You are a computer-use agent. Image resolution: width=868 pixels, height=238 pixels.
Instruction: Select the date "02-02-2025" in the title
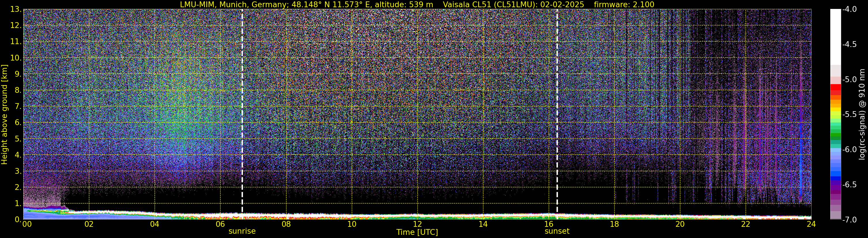[562, 4]
